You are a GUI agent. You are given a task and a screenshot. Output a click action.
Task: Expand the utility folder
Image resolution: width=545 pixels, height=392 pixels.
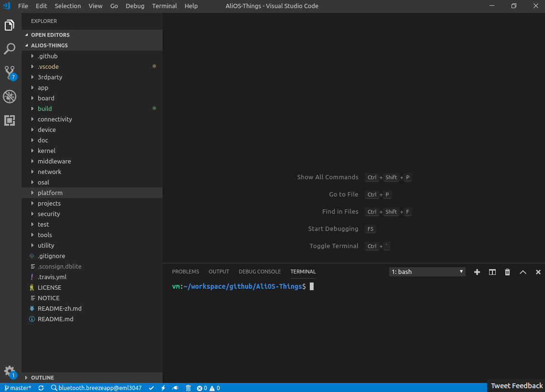pyautogui.click(x=92, y=245)
